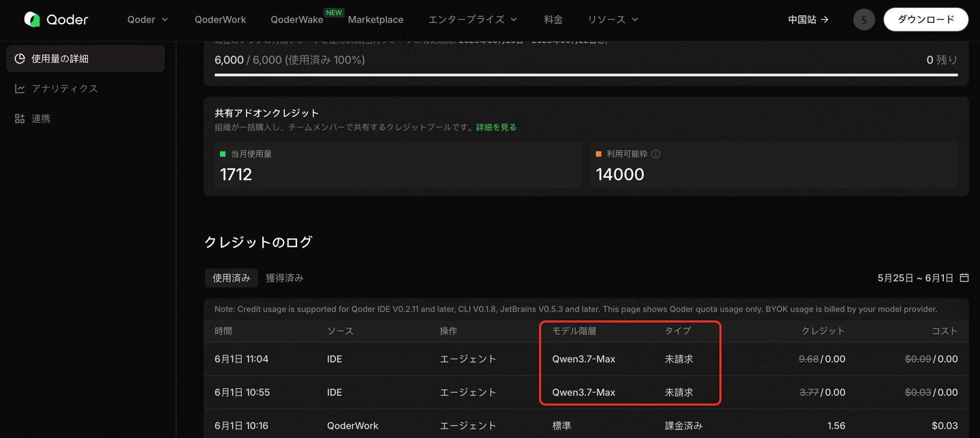Click the 3.77/0.00 credit value
Image resolution: width=980 pixels, height=438 pixels.
click(x=822, y=392)
